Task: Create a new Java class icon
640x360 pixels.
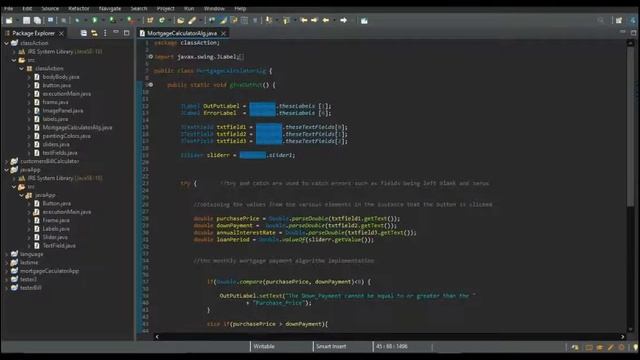Action: (x=162, y=20)
